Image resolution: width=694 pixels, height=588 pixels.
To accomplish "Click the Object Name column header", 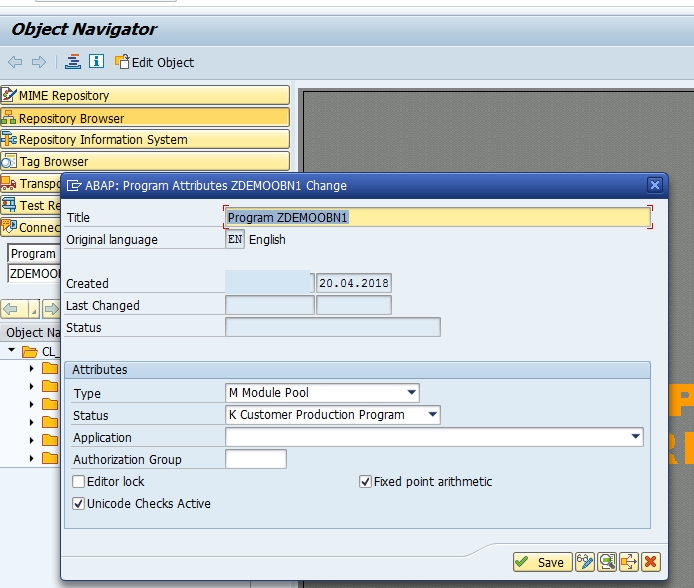I will tap(31, 332).
